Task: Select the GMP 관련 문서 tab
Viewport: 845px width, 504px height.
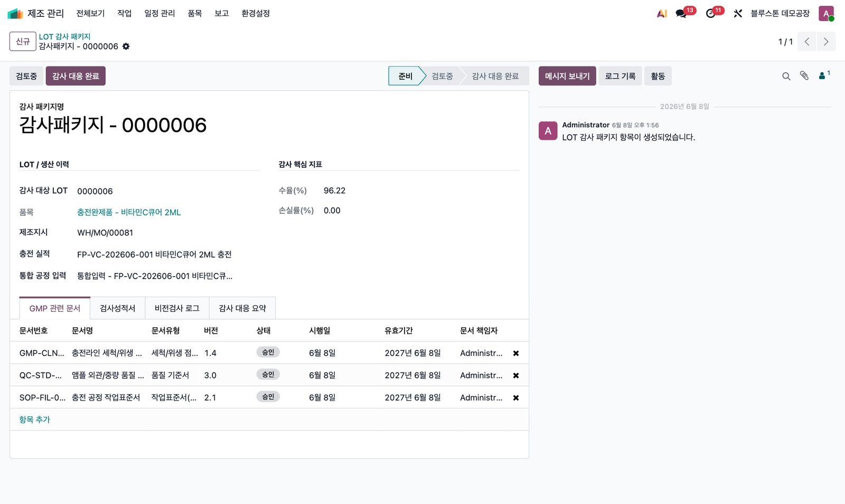Action: [55, 308]
